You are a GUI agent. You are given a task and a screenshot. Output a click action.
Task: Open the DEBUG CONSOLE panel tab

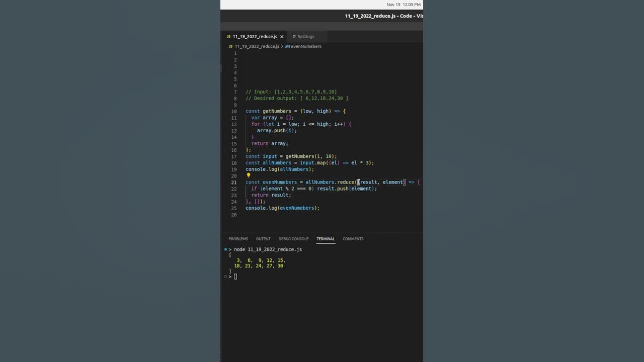(x=293, y=239)
